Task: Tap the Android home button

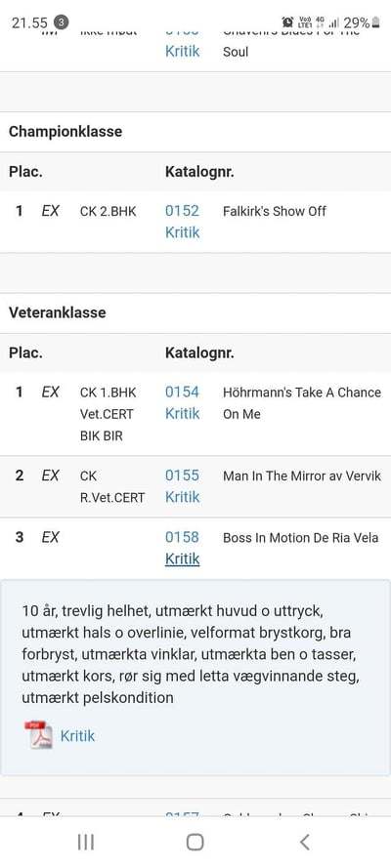Action: point(195,842)
